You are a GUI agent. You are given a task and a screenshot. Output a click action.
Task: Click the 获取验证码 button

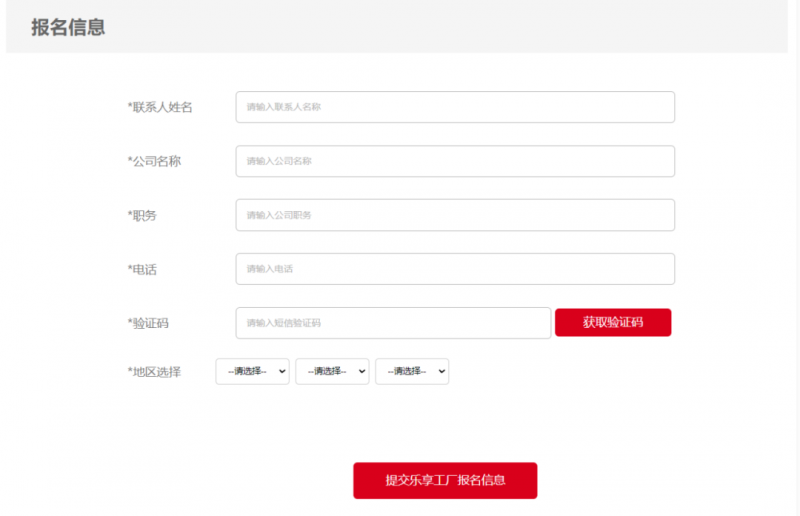point(613,323)
